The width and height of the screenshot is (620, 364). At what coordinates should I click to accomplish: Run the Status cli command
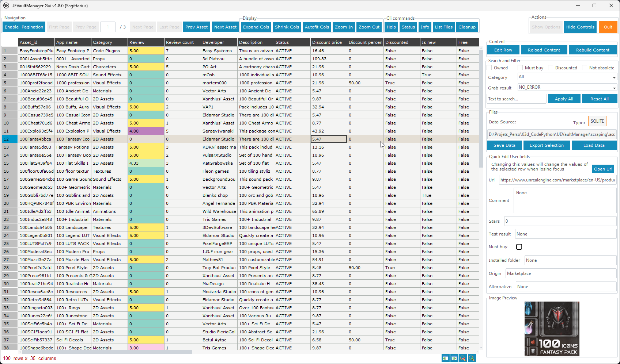tap(408, 27)
